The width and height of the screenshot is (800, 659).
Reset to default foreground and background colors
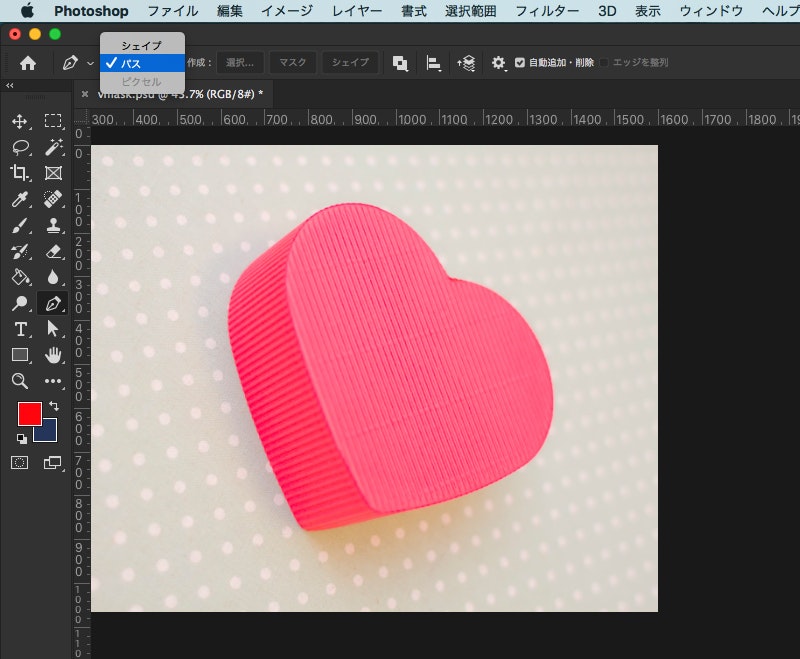tap(21, 438)
